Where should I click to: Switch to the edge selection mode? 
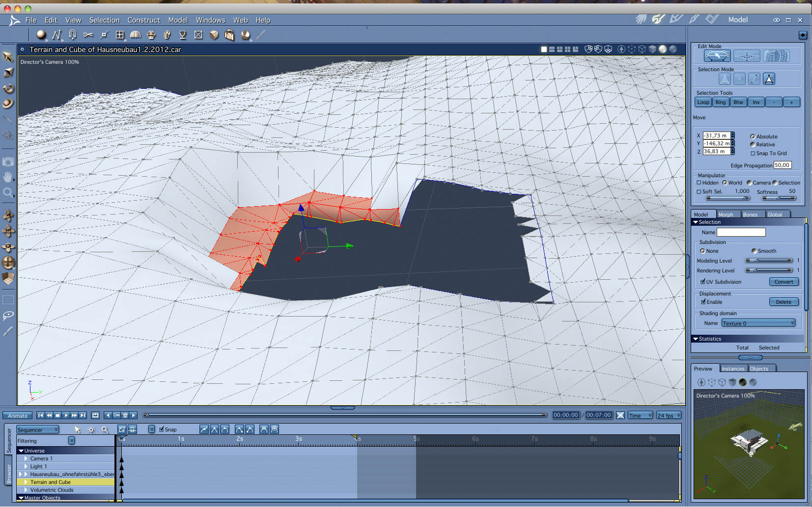tap(754, 79)
